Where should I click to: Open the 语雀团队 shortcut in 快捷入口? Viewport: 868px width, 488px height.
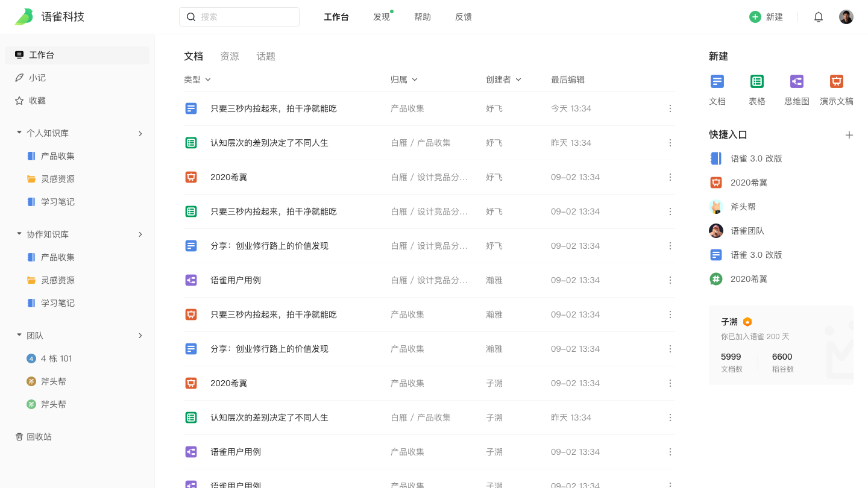tap(736, 231)
